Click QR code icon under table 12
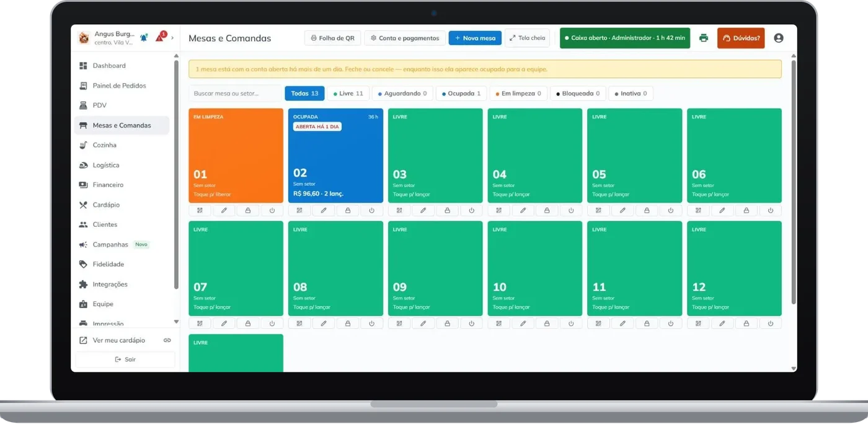Image resolution: width=868 pixels, height=432 pixels. [x=699, y=324]
